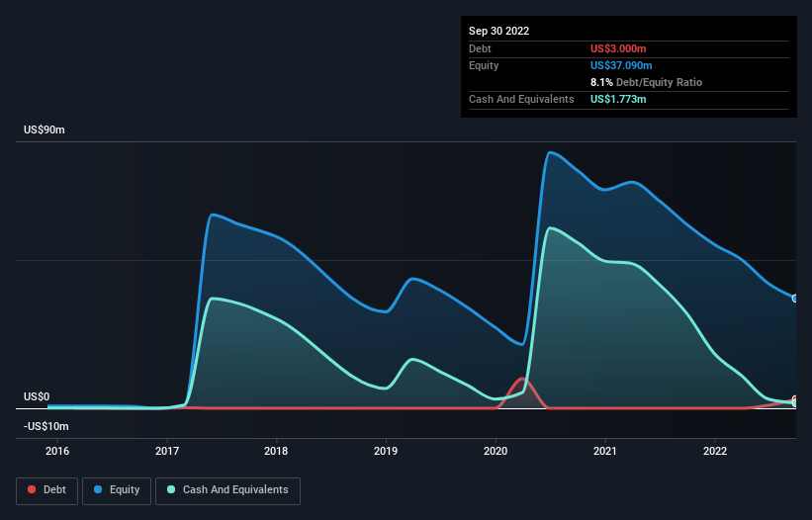Click Cash And Equivalents label in tooltip
812x520 pixels.
[521, 99]
